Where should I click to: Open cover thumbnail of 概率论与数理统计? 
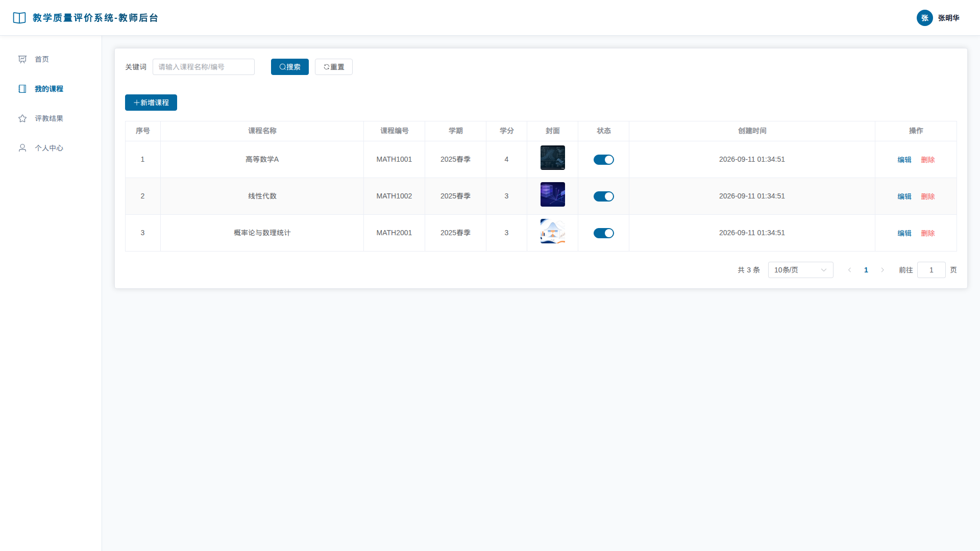553,231
